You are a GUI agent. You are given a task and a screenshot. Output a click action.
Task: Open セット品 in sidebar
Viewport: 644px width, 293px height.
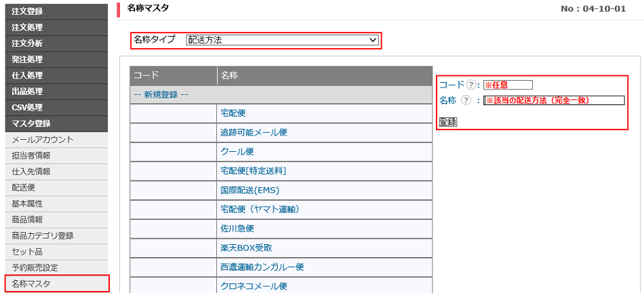(56, 252)
